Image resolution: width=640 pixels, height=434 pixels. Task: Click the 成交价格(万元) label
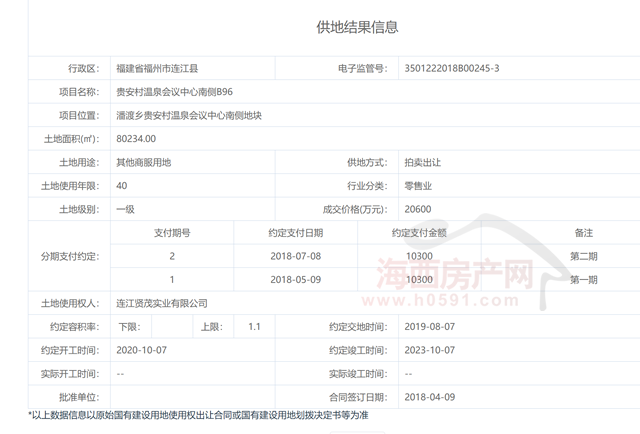(x=355, y=209)
